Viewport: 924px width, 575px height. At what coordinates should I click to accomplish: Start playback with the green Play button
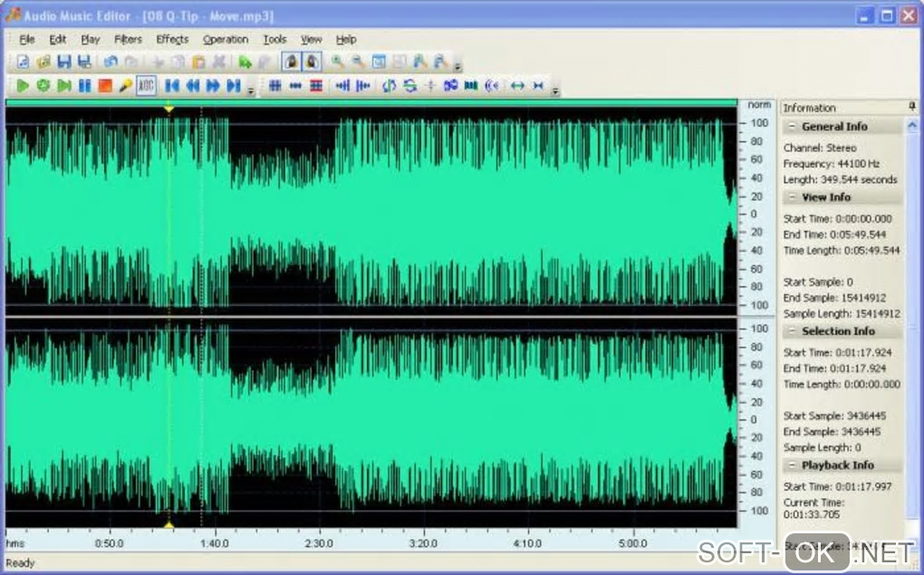click(x=23, y=86)
